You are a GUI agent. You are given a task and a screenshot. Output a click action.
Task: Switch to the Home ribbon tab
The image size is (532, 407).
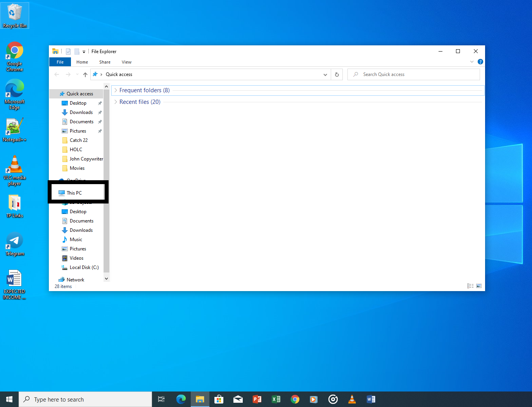82,62
